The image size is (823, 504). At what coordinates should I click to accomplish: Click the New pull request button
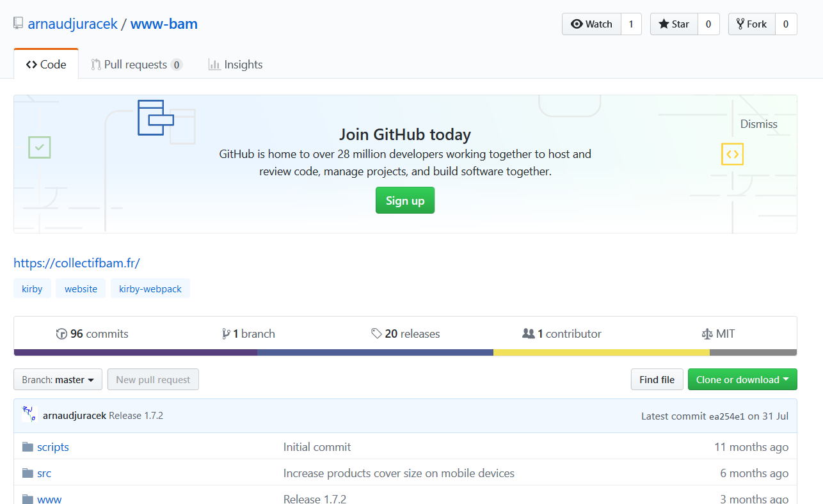pyautogui.click(x=153, y=379)
